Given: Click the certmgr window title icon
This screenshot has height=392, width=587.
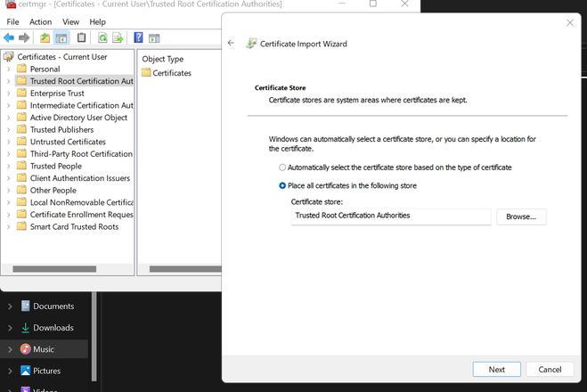Looking at the screenshot, I should coord(11,4).
